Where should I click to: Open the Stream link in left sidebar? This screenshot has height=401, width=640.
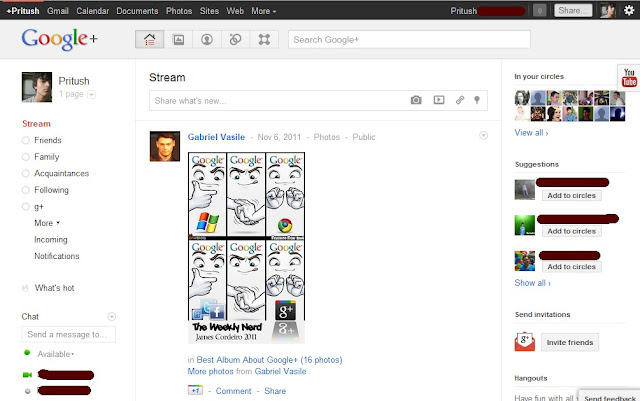tap(36, 124)
